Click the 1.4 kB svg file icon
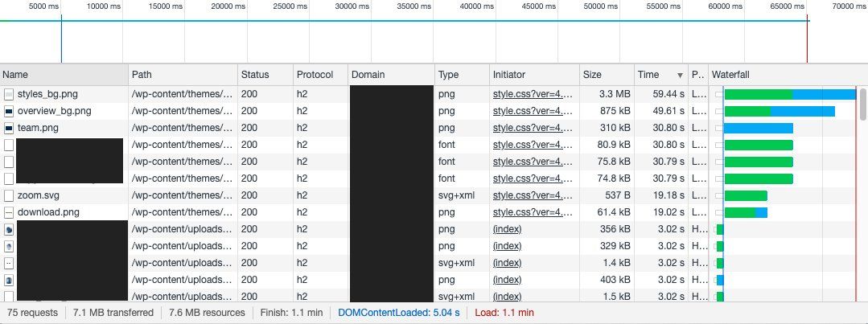The image size is (868, 324). [x=8, y=263]
